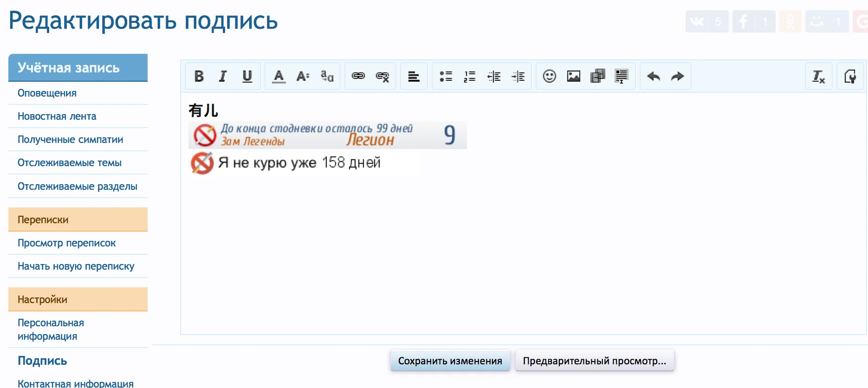Click Учётная запись sidebar header
The width and height of the screenshot is (868, 388).
click(78, 68)
